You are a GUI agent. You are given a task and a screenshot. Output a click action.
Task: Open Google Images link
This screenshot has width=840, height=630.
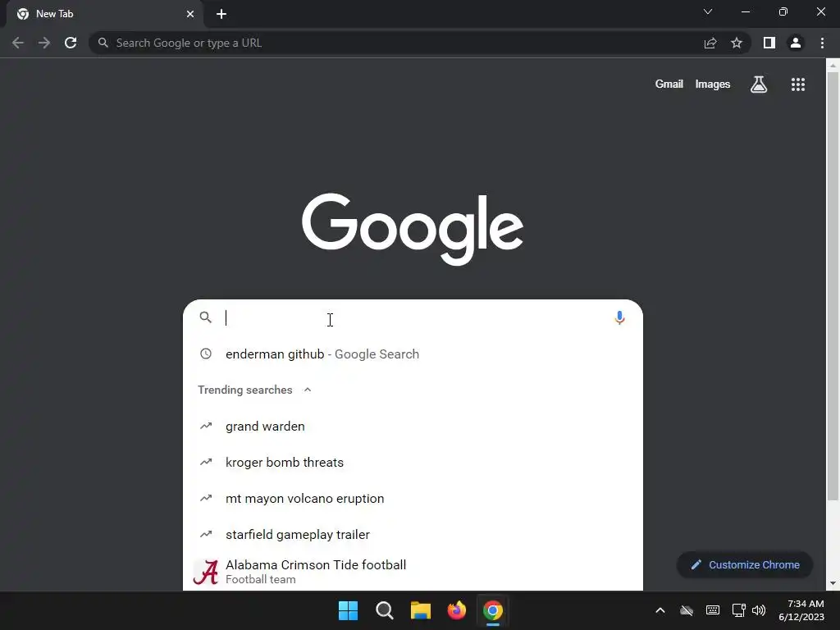(x=713, y=84)
